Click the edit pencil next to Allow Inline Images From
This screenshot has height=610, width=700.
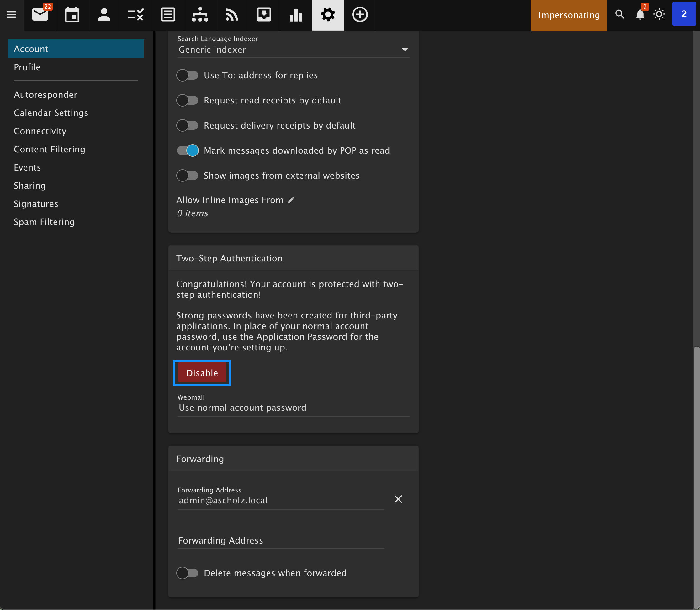pos(291,200)
